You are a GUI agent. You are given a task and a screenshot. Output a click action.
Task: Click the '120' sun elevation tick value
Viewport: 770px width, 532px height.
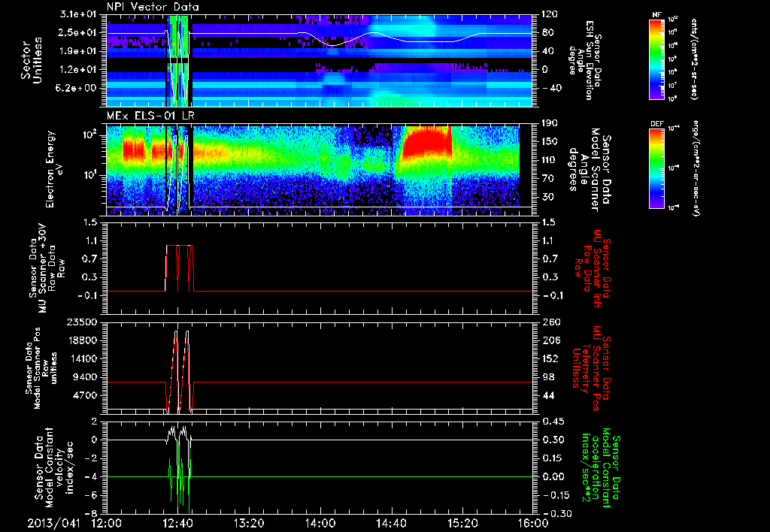click(x=549, y=14)
